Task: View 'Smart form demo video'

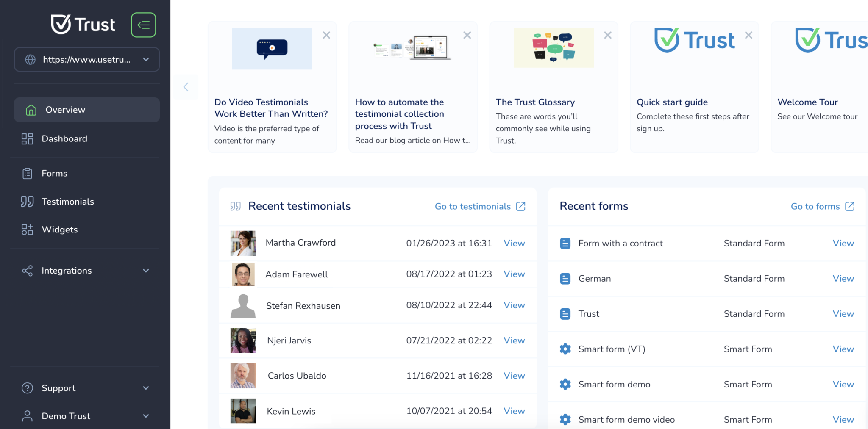Action: click(843, 419)
